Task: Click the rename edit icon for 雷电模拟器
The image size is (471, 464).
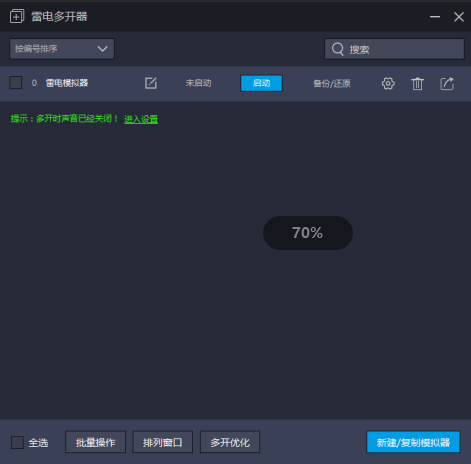Action: [x=151, y=83]
